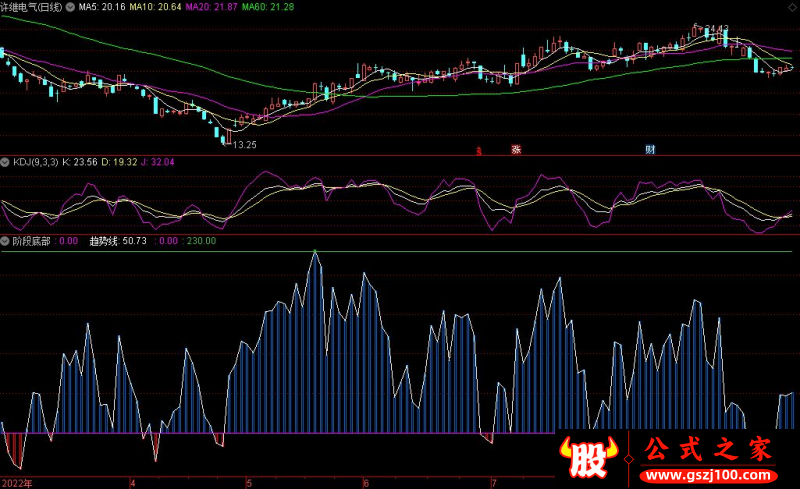Click the 230.00 green threshold value

(201, 241)
